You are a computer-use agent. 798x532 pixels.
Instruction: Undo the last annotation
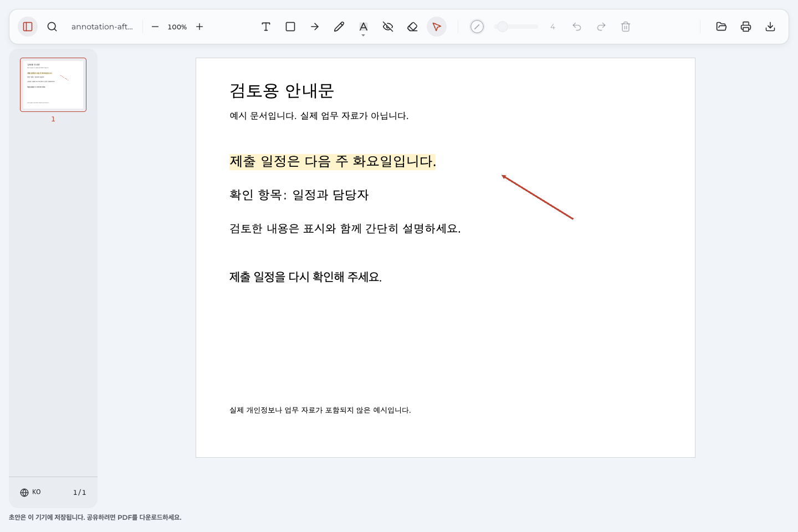(577, 27)
